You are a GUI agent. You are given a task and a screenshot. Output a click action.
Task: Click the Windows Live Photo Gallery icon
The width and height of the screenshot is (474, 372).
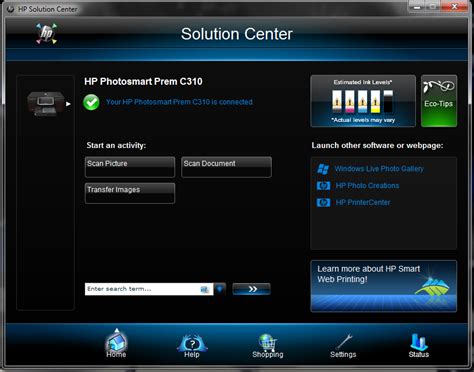click(x=323, y=169)
